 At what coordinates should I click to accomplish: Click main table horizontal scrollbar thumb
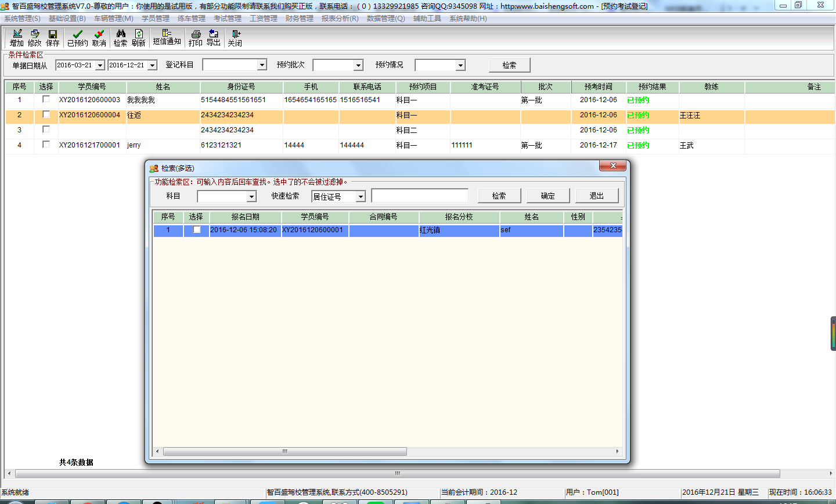(x=398, y=473)
